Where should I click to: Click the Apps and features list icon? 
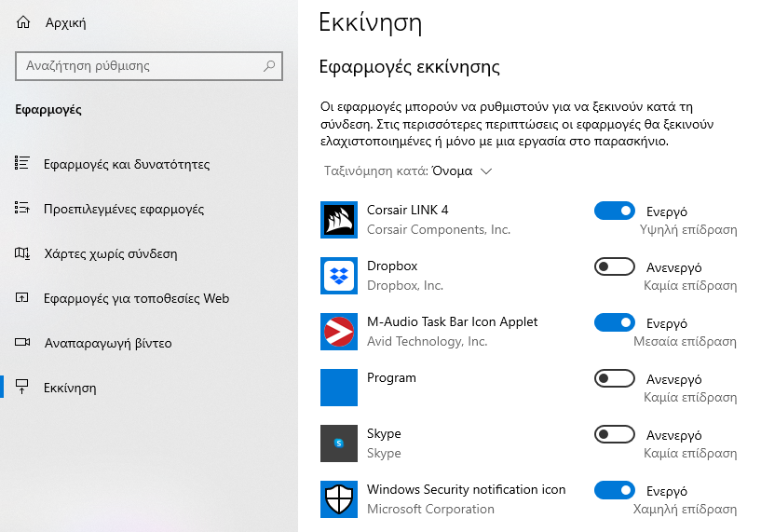(21, 164)
